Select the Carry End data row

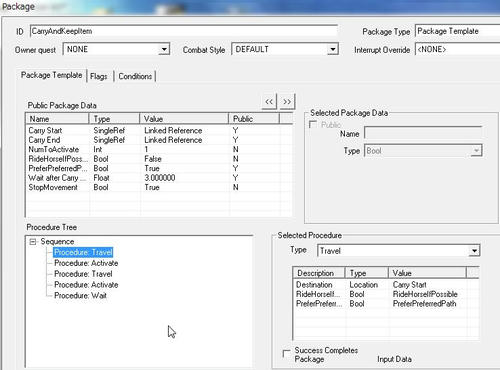coord(159,140)
